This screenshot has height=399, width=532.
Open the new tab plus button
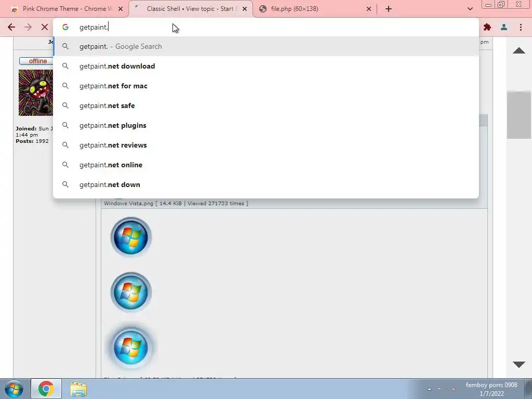tap(389, 9)
